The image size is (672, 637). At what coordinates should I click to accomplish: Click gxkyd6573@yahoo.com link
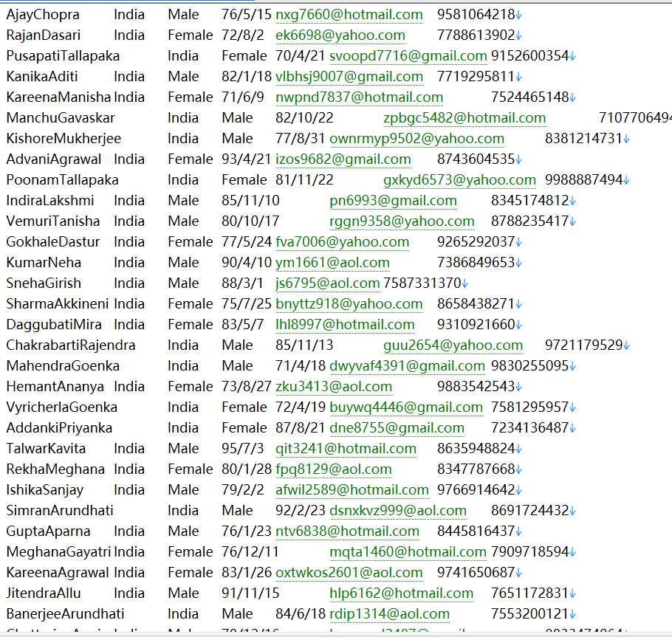pyautogui.click(x=459, y=180)
